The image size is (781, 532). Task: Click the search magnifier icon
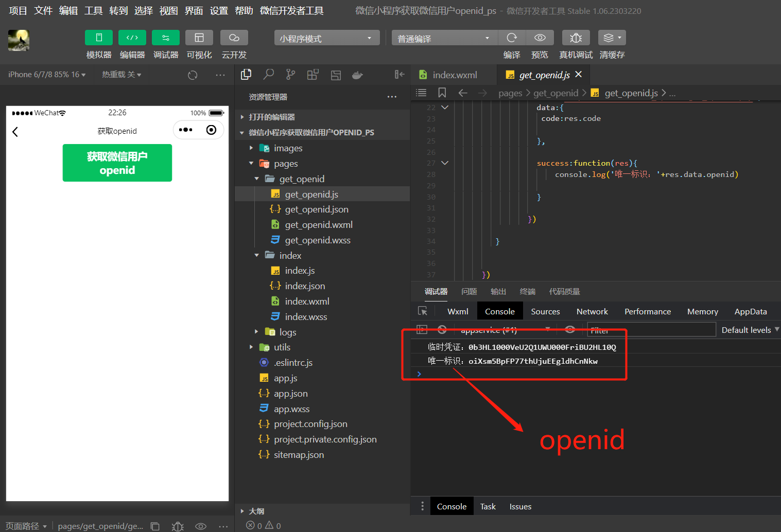(268, 75)
